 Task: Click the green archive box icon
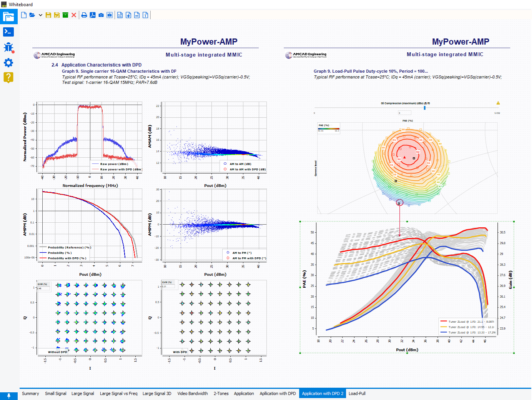pos(65,15)
